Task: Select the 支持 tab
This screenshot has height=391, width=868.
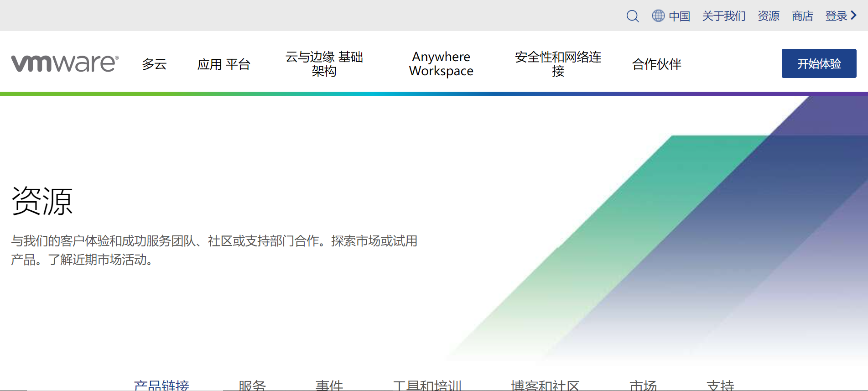Action: tap(720, 386)
